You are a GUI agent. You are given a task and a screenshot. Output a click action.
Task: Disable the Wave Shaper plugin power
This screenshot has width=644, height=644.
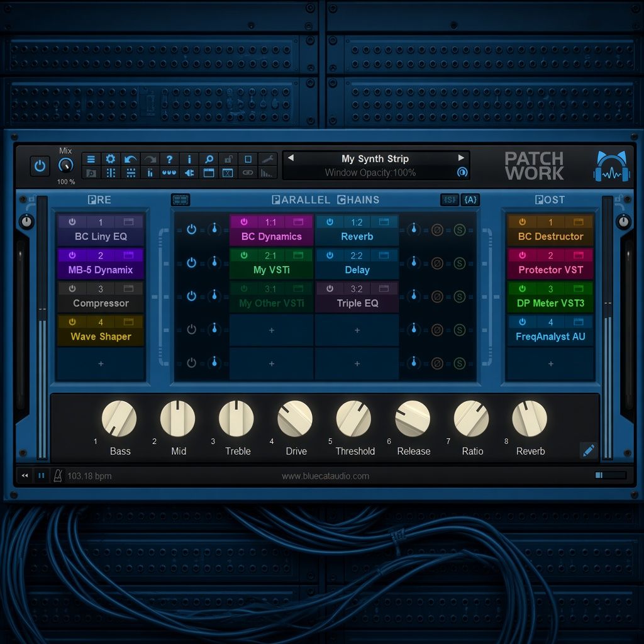click(x=72, y=321)
